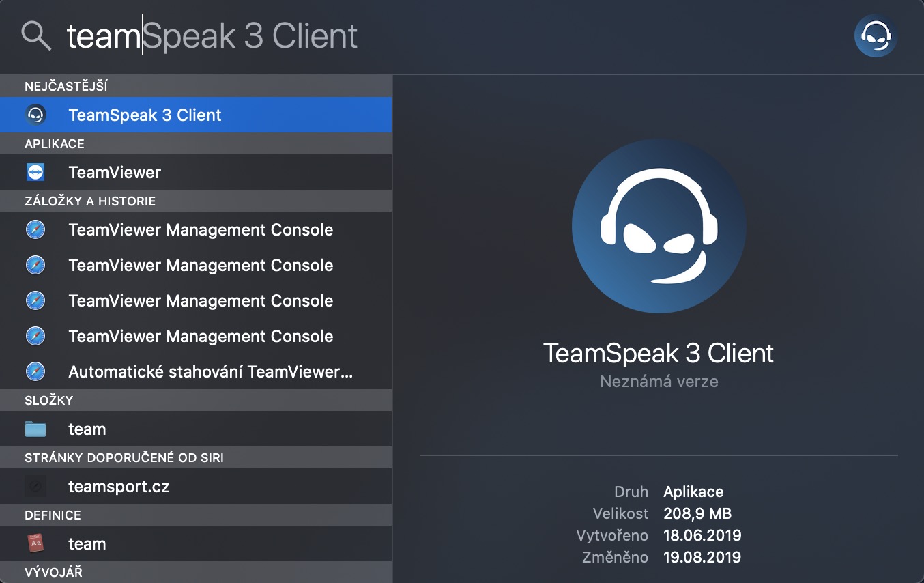
Task: Click the "Druh" label in the preview
Action: click(631, 492)
